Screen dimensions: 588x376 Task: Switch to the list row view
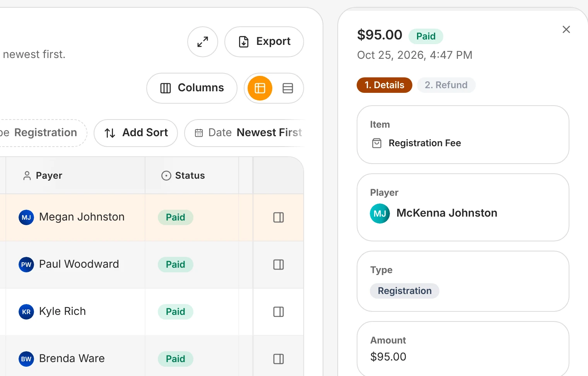coord(288,88)
